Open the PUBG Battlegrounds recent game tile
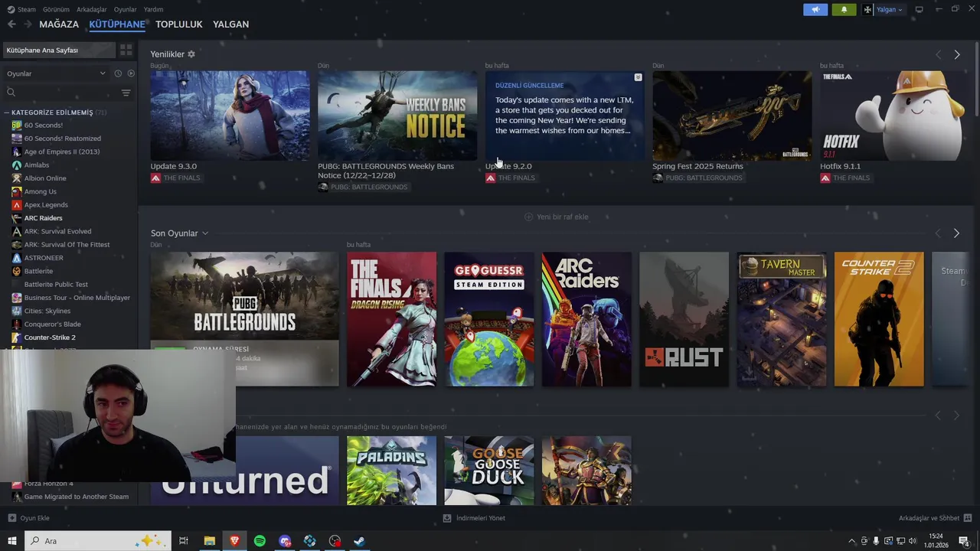The height and width of the screenshot is (551, 980). [x=244, y=319]
